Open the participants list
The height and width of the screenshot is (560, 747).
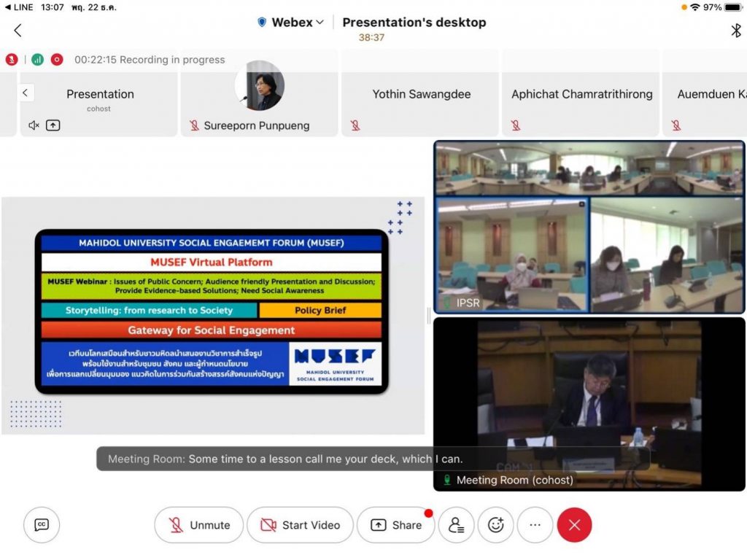coord(456,525)
